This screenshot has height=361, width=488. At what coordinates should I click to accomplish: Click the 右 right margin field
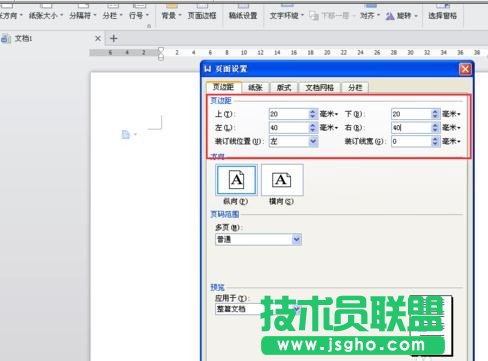click(411, 128)
